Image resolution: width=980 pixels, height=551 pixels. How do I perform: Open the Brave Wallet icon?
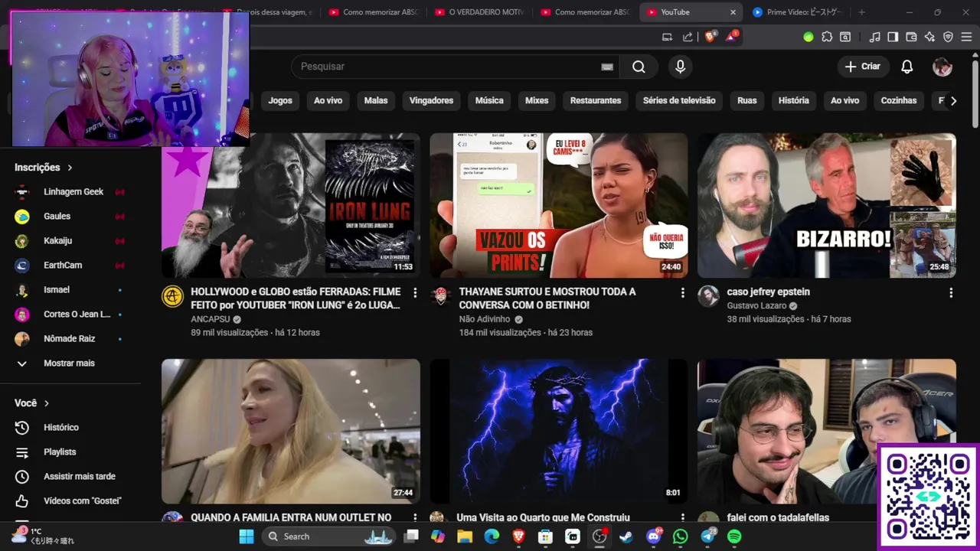coord(911,37)
